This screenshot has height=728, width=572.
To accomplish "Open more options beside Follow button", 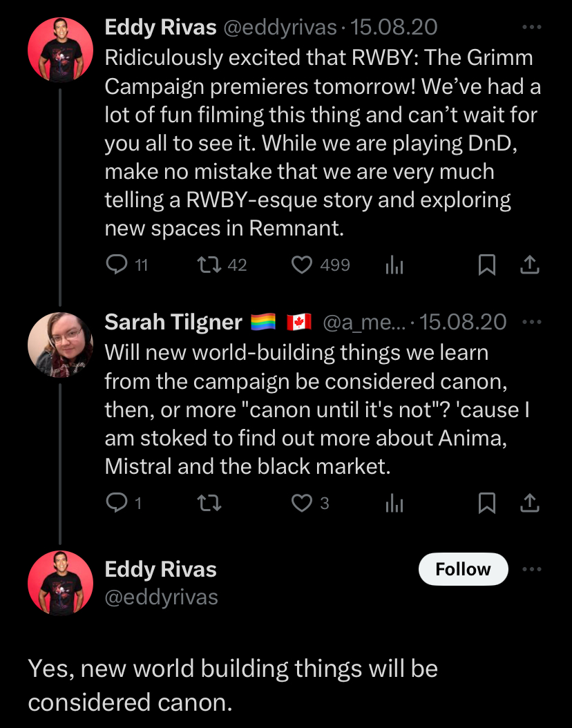I will (x=532, y=569).
